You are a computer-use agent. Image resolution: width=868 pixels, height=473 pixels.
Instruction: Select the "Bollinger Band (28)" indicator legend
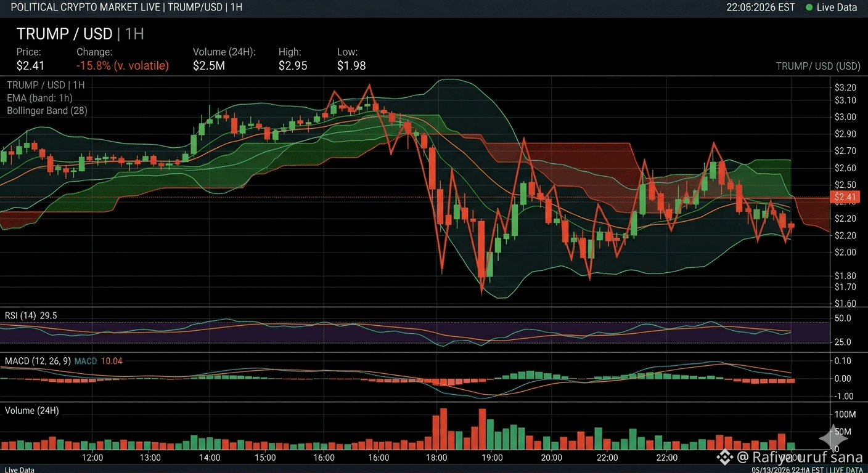[x=47, y=111]
